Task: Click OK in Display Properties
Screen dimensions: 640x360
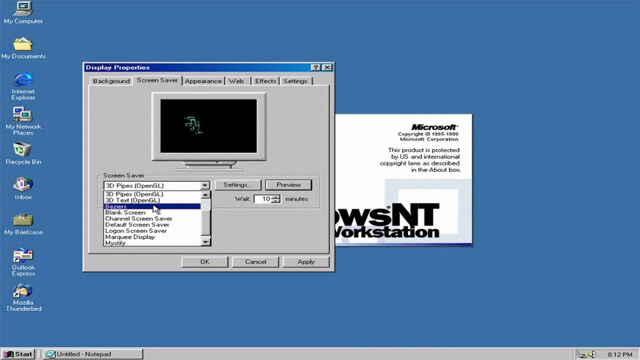Action: [205, 262]
